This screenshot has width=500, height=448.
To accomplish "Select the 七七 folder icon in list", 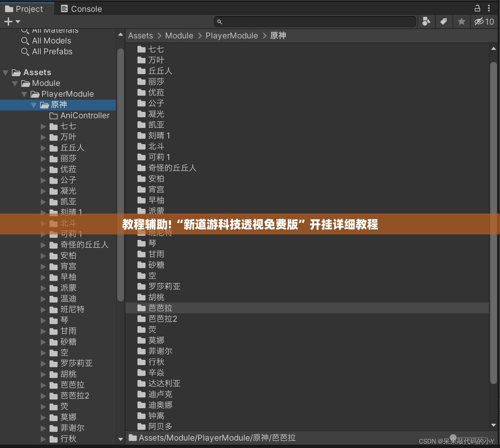I will pyautogui.click(x=142, y=50).
